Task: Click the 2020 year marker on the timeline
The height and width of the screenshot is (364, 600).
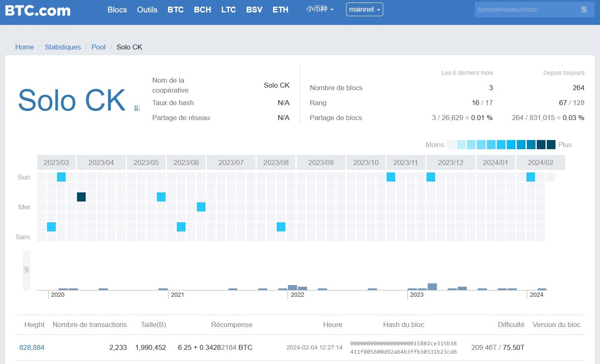Action: click(x=58, y=295)
